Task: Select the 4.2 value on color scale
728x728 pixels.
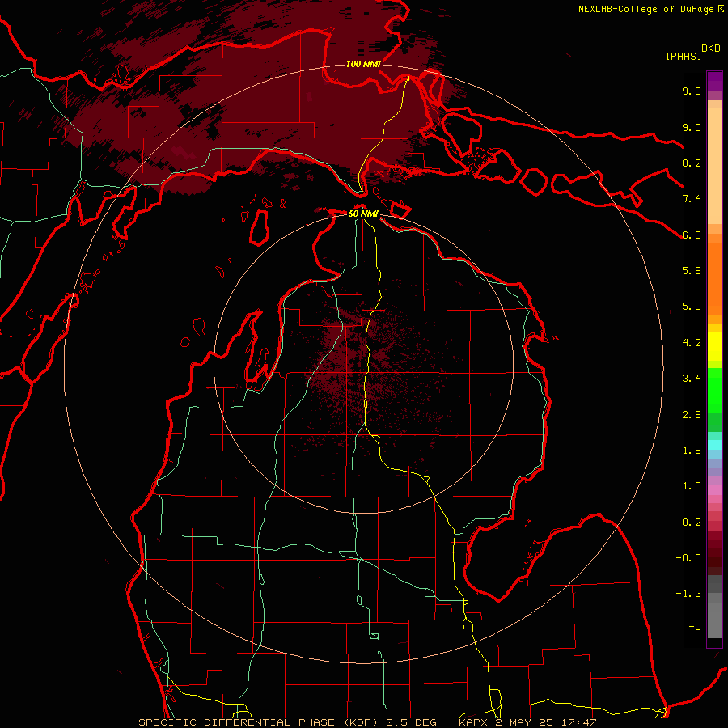Action: pos(692,343)
